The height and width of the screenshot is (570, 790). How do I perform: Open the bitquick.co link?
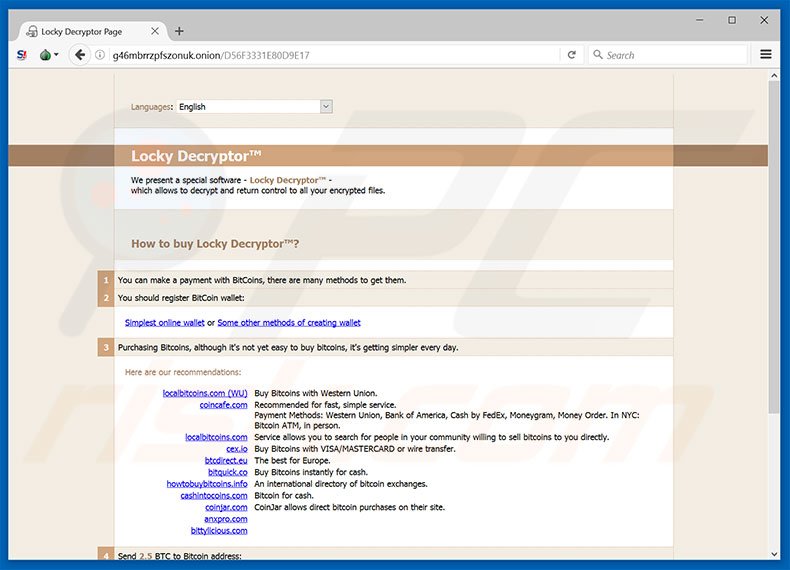pyautogui.click(x=228, y=472)
